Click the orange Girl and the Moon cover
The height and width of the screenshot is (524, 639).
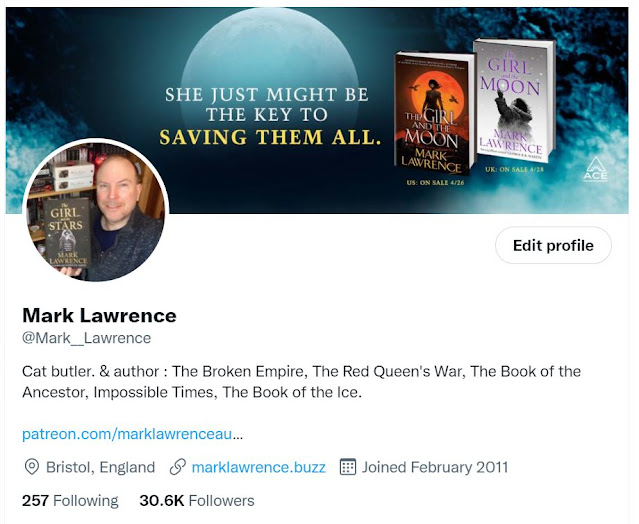coord(434,113)
